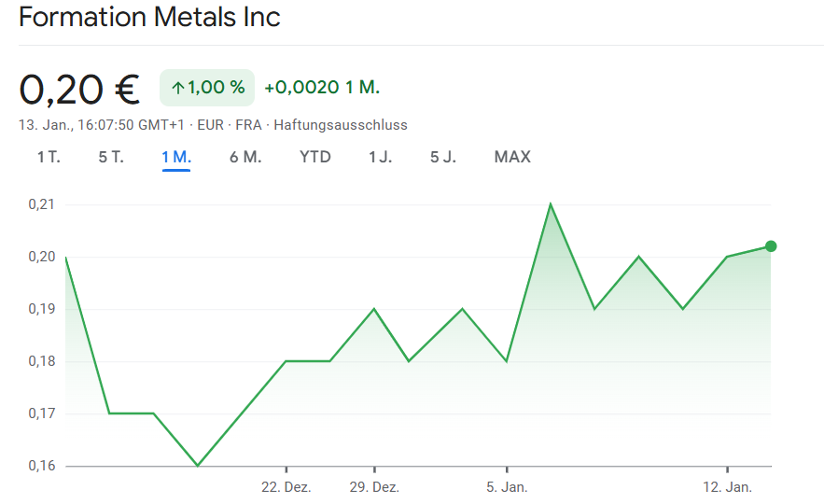The height and width of the screenshot is (504, 824).
Task: Show the YTD chart range
Action: click(315, 157)
